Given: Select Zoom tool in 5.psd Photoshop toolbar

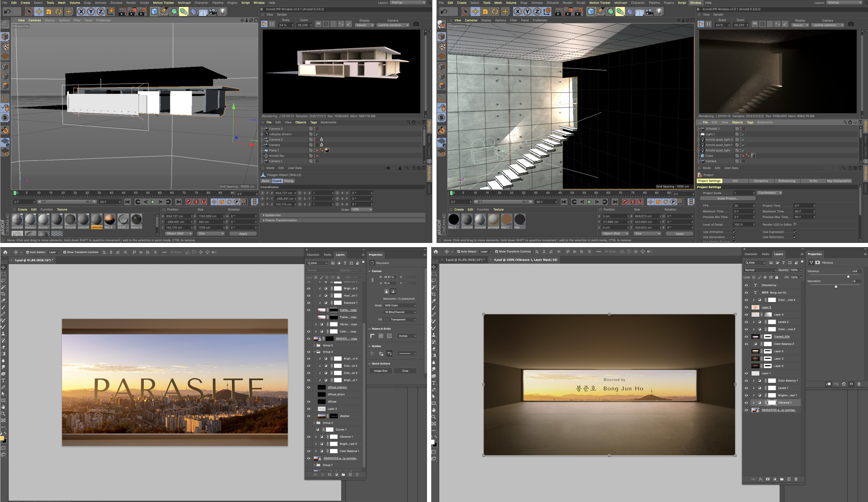Looking at the screenshot, I should [3, 414].
